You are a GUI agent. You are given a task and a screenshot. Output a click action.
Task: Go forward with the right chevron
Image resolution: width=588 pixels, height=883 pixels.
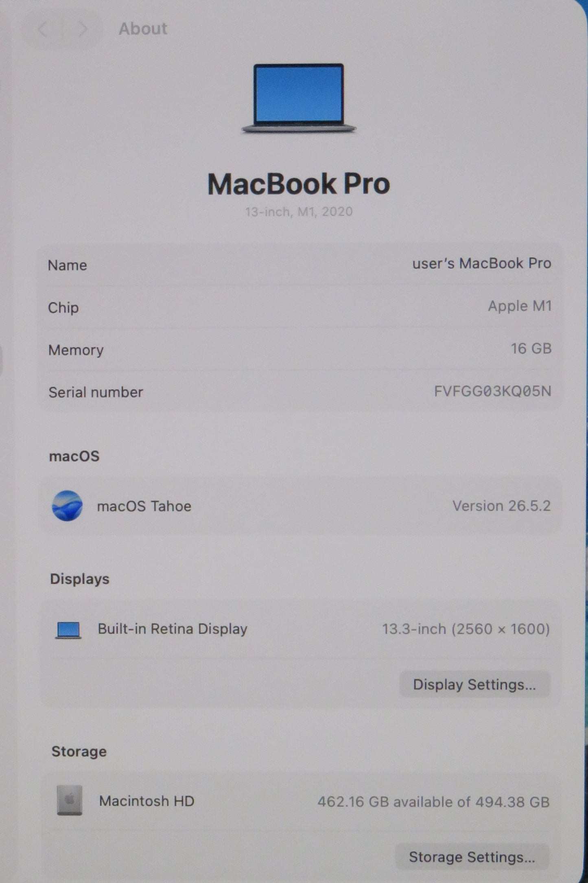pos(83,29)
